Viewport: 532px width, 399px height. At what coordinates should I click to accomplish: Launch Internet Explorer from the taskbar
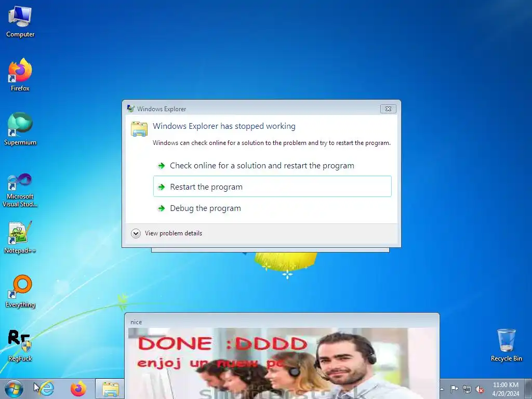pyautogui.click(x=46, y=389)
